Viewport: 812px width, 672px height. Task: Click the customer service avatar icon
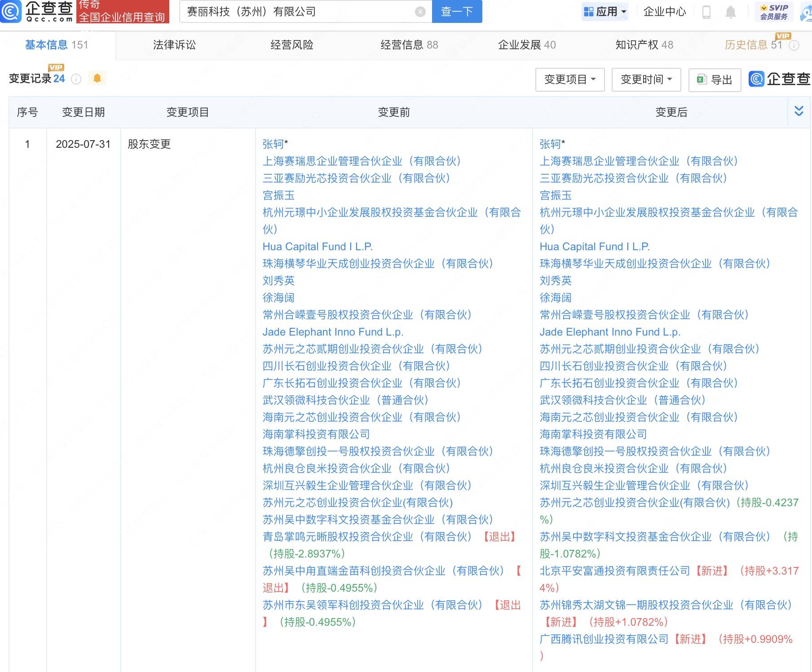coord(807,13)
